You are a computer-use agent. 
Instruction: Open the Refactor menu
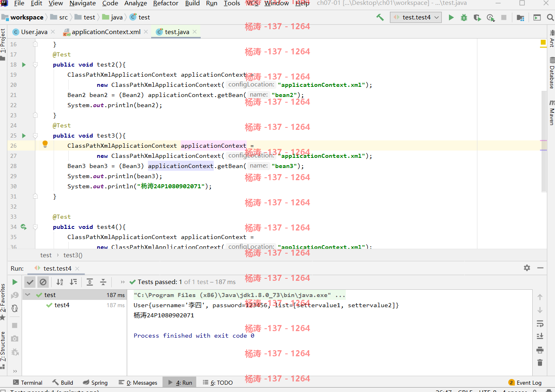point(166,3)
